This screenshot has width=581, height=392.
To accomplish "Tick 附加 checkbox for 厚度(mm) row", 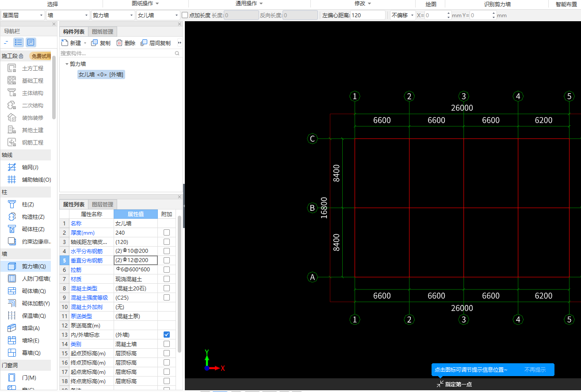I will tap(167, 232).
